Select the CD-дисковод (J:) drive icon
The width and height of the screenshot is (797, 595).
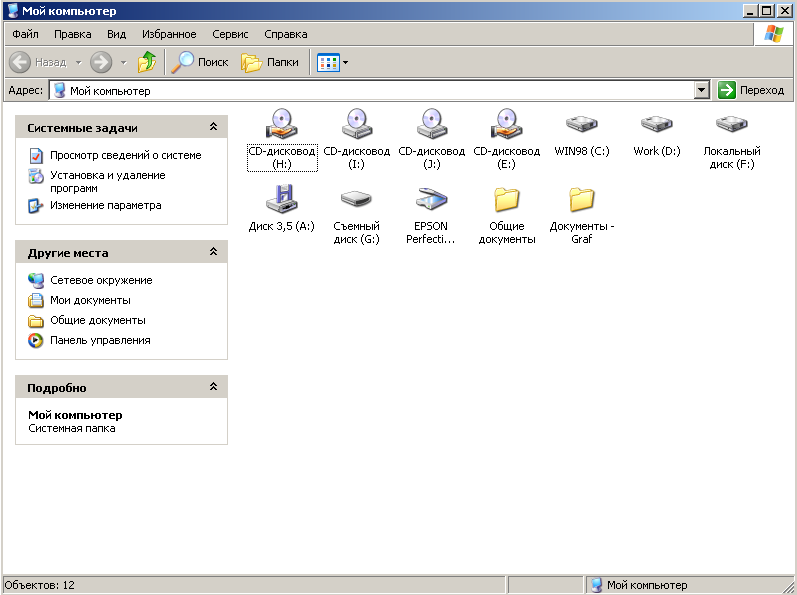tap(432, 123)
